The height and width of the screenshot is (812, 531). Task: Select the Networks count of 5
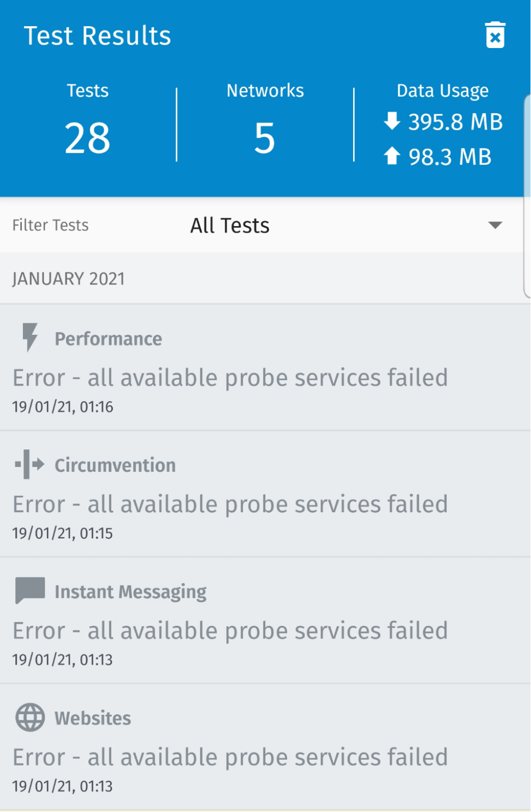click(265, 138)
